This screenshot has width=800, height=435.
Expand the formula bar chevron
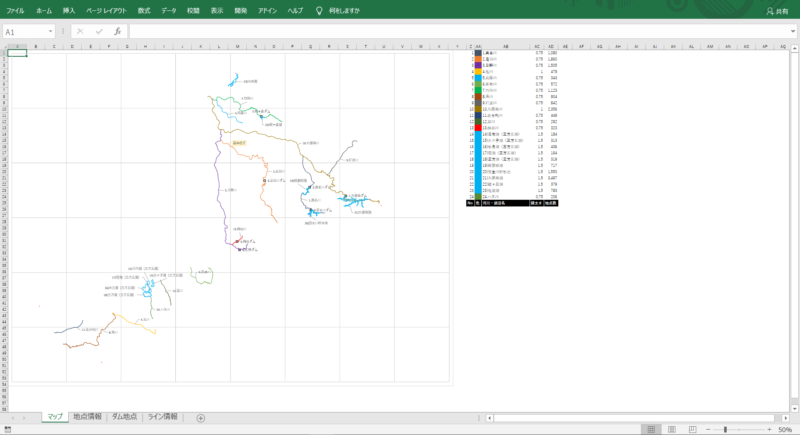793,32
